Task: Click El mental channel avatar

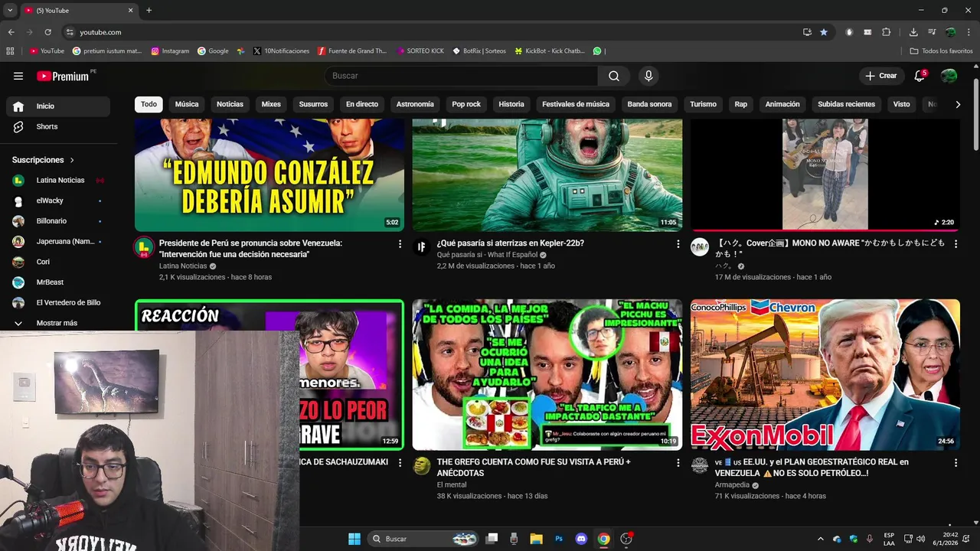Action: 422,466
